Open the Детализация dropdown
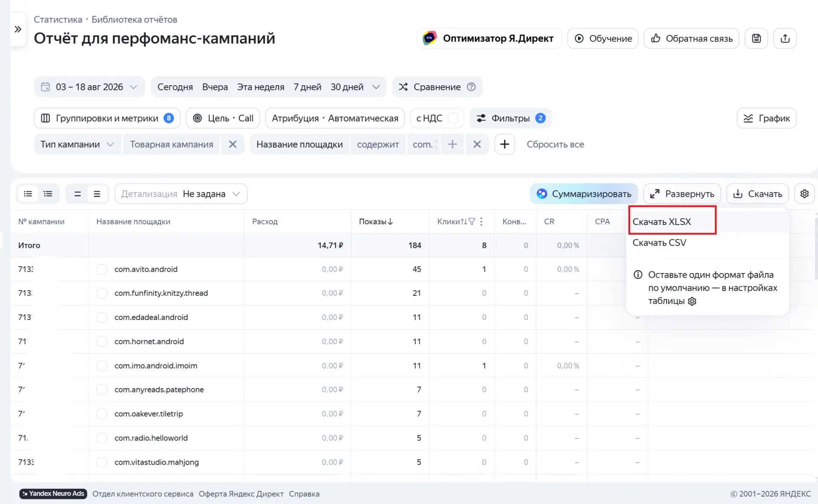Screen dimensions: 818x504 (x=181, y=194)
